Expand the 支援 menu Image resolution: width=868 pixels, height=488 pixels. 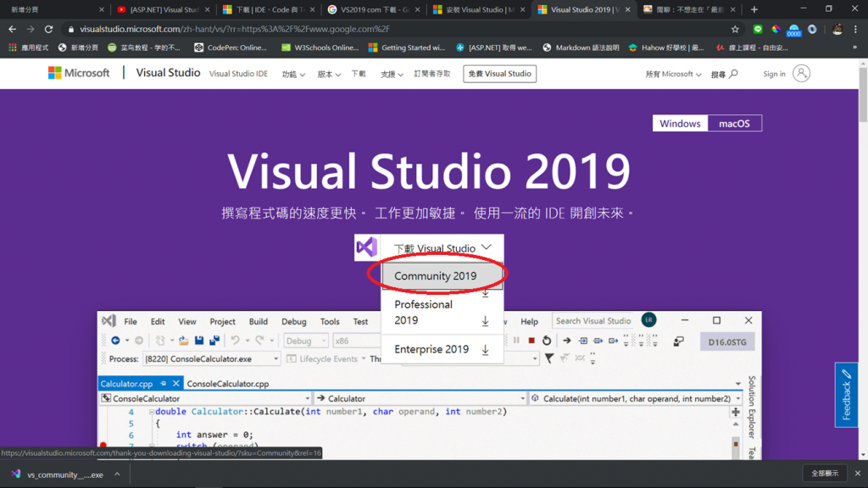click(x=392, y=75)
